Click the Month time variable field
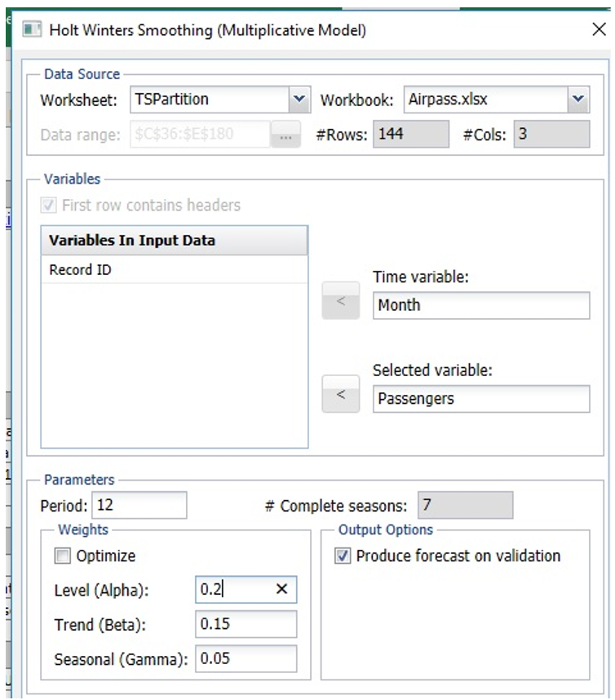This screenshot has width=615, height=700. click(x=481, y=305)
